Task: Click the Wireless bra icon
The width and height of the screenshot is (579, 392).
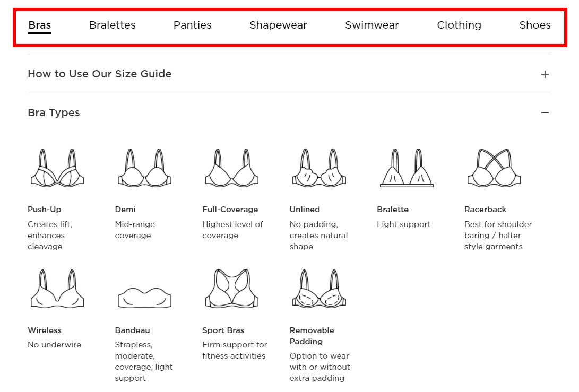Action: (x=57, y=289)
